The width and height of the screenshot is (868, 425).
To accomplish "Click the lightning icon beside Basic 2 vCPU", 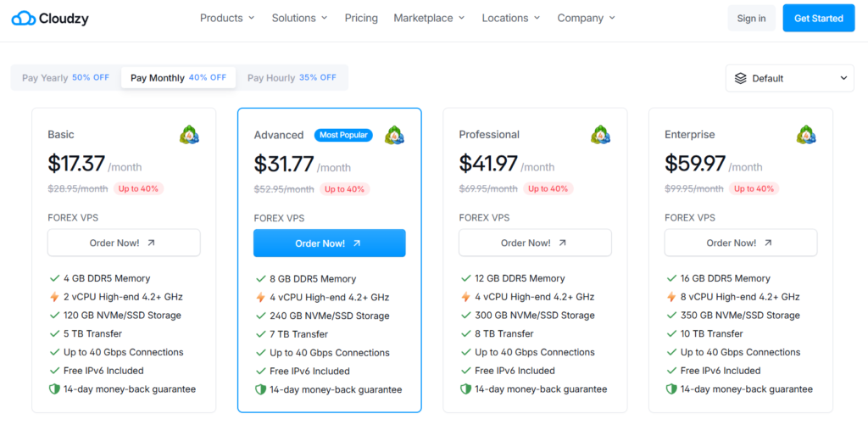I will (55, 297).
